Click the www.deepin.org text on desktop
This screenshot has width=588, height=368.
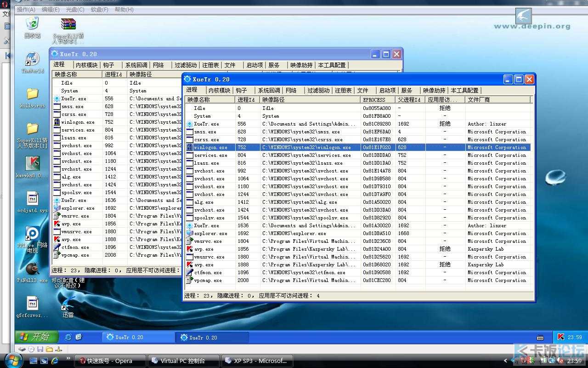click(532, 26)
